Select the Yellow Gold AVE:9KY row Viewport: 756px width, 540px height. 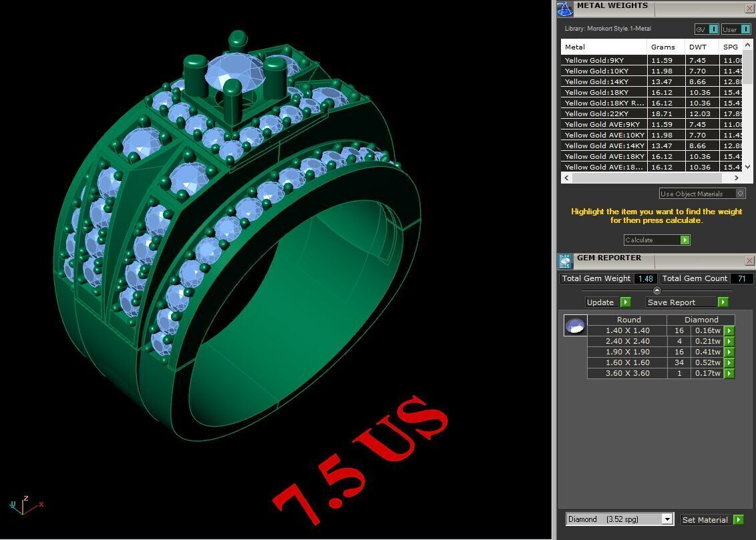[651, 124]
